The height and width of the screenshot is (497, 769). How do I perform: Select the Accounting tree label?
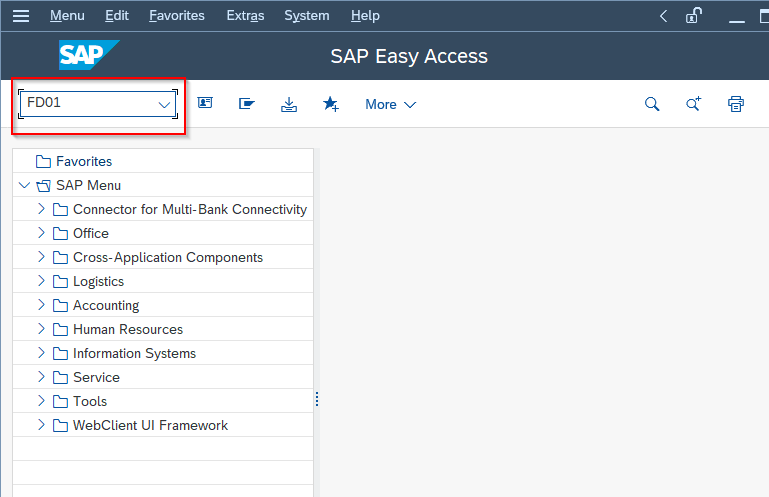click(106, 306)
